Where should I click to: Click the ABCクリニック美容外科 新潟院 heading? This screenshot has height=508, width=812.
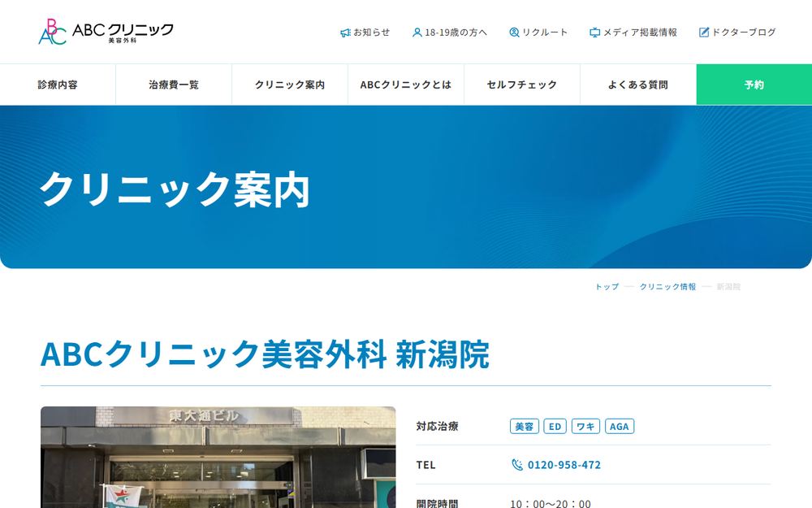pyautogui.click(x=265, y=355)
